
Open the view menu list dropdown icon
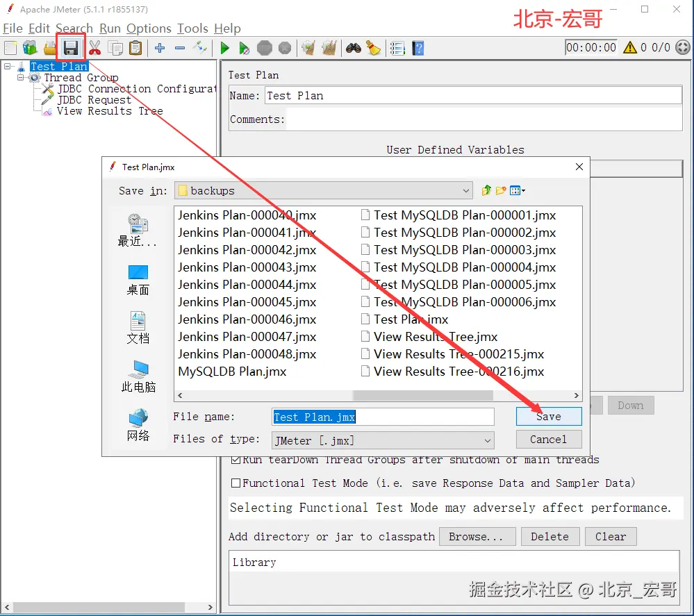[x=518, y=190]
